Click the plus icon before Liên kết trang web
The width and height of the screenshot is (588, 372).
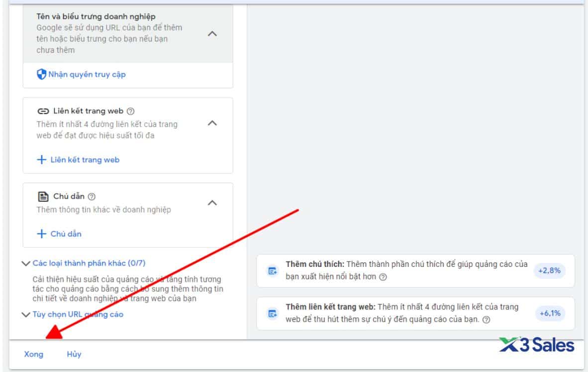(x=41, y=160)
